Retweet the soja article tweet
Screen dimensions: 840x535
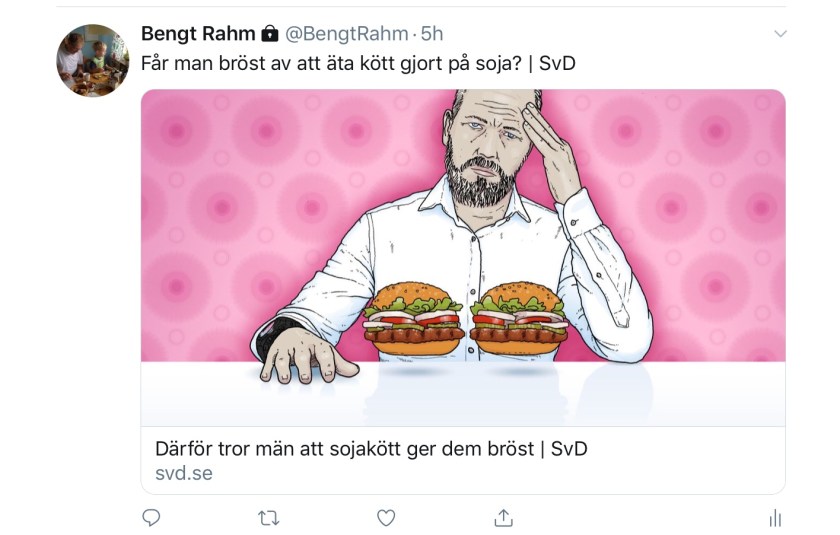tap(268, 518)
